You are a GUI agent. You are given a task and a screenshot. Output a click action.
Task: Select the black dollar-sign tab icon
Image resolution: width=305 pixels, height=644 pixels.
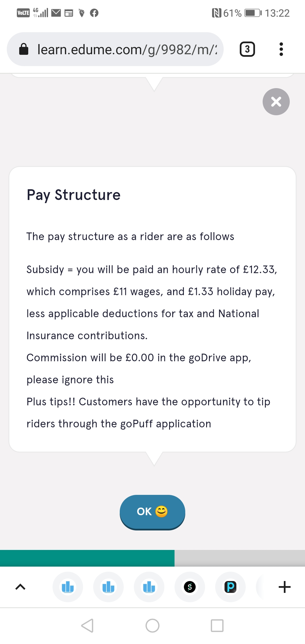click(190, 587)
